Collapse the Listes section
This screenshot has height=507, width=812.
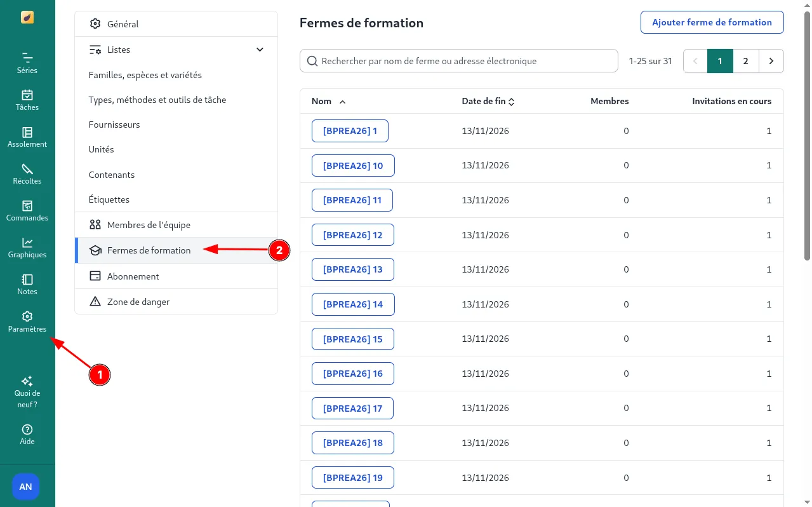259,49
